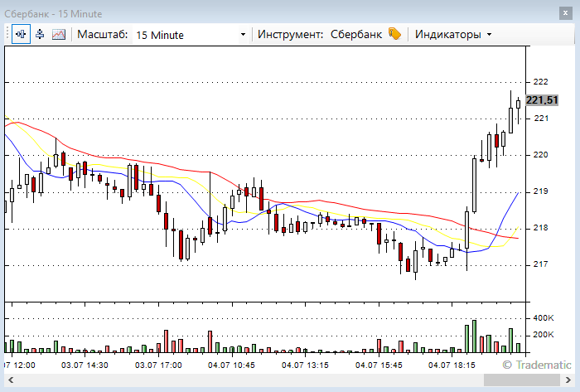The height and width of the screenshot is (392, 580).
Task: Click the Масштаб label in toolbar
Action: point(103,34)
